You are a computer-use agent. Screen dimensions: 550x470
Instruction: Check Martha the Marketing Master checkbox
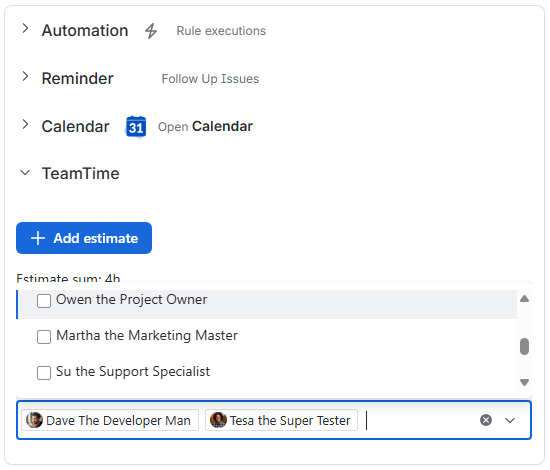[x=44, y=337]
